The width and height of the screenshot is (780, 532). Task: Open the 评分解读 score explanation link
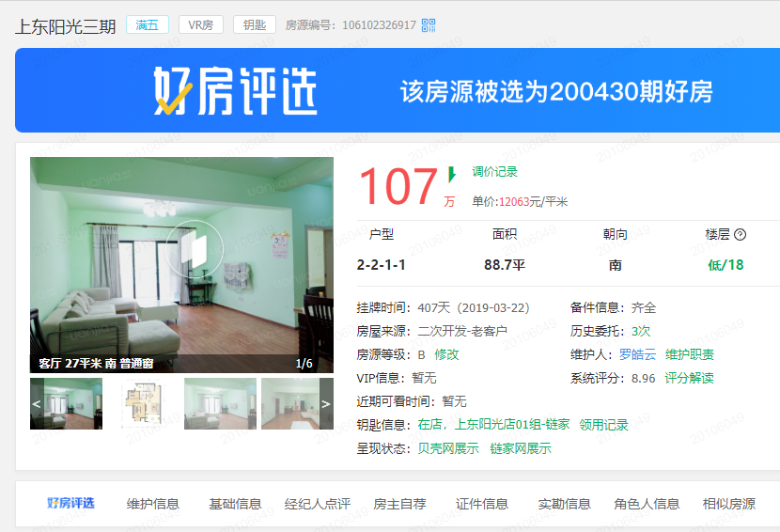click(x=689, y=378)
